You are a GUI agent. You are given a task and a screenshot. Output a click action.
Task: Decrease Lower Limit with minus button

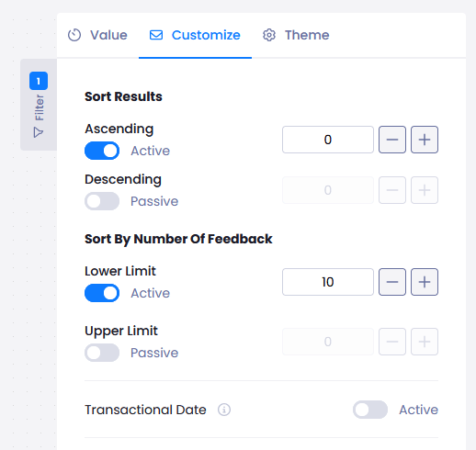coord(392,282)
